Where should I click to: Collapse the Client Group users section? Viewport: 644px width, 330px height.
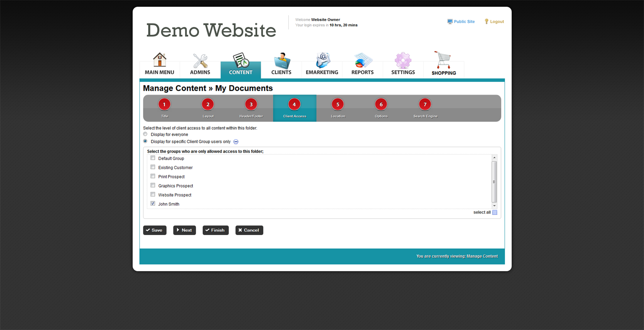[236, 142]
